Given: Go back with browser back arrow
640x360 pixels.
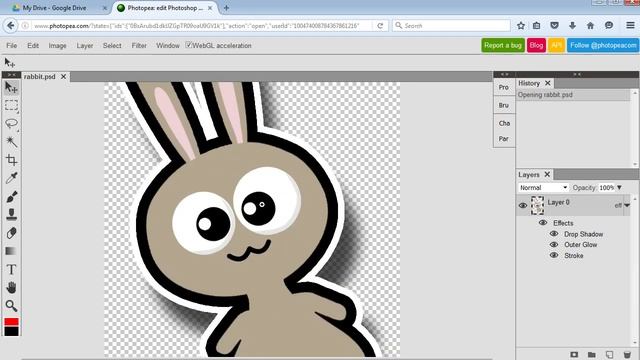Looking at the screenshot, I should point(11,26).
